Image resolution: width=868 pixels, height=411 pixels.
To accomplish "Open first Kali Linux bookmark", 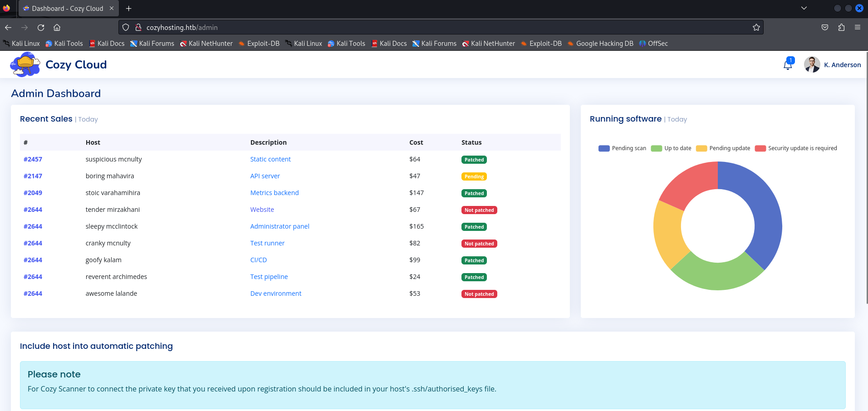I will 21,44.
